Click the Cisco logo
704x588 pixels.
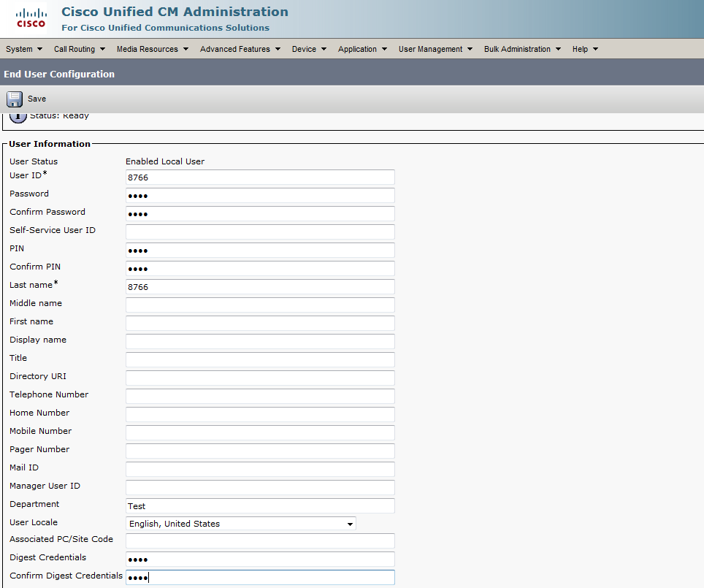(x=31, y=19)
